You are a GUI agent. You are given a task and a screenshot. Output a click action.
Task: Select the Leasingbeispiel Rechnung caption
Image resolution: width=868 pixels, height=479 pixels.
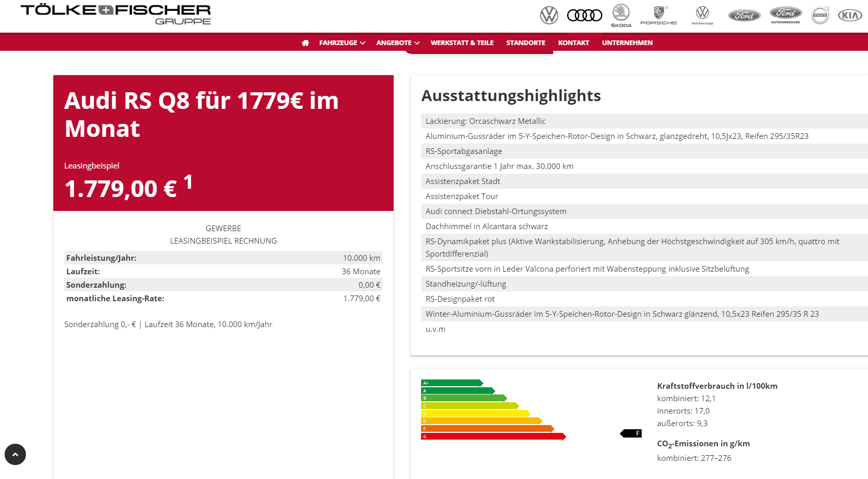[x=223, y=241]
